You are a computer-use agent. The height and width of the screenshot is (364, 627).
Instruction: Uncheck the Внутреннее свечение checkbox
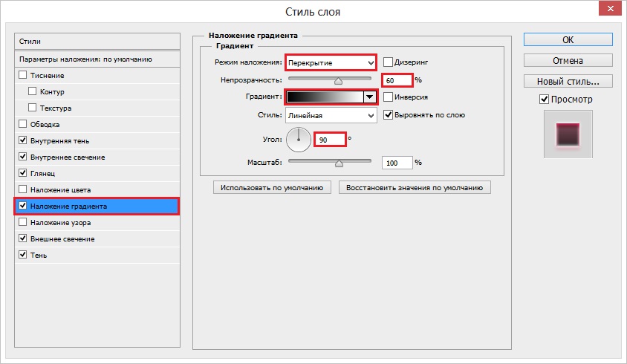click(x=23, y=157)
